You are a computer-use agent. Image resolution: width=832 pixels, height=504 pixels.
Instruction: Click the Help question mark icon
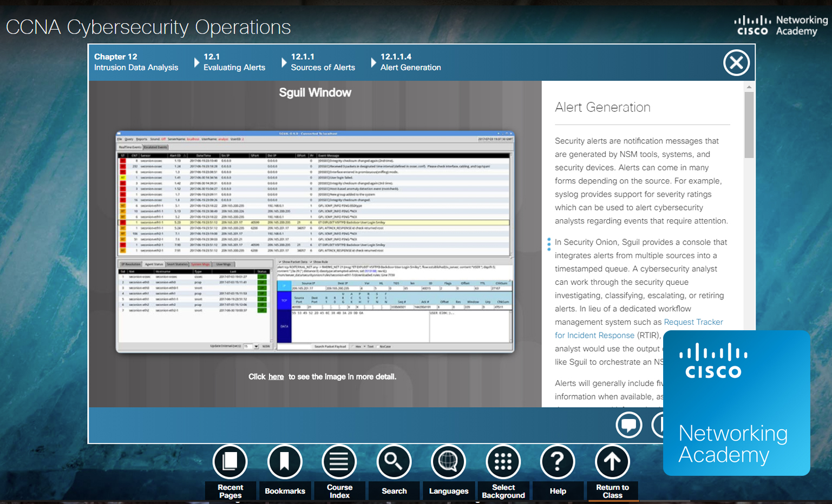point(558,462)
